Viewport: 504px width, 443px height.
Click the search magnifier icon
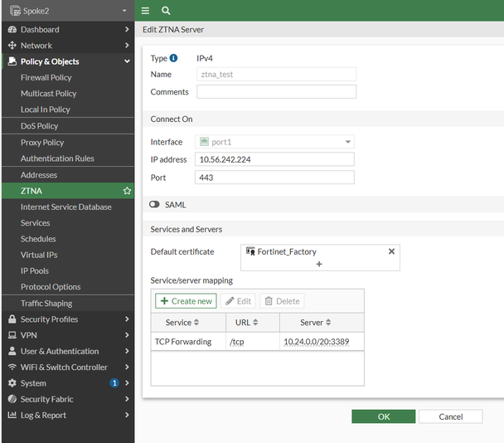pos(166,10)
